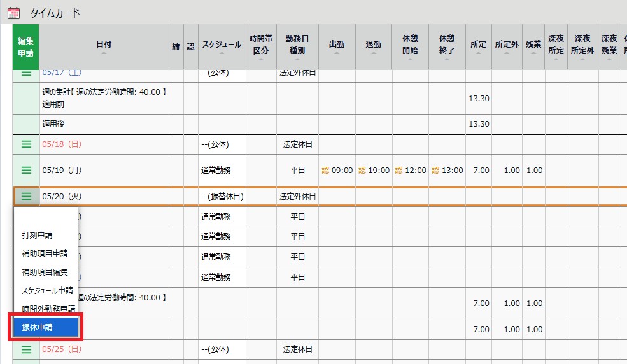Select 補助項目編集 from the popup menu
The image size is (627, 364).
point(45,272)
